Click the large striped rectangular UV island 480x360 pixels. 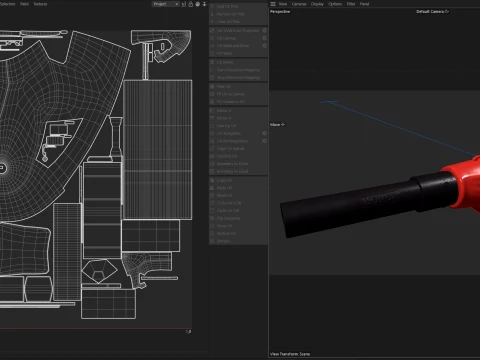pos(157,149)
